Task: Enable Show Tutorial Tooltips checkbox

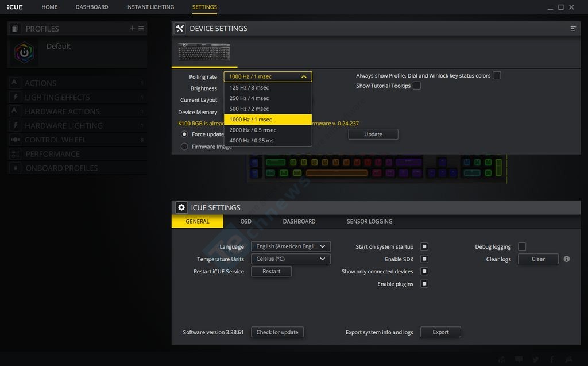Action: pos(417,86)
